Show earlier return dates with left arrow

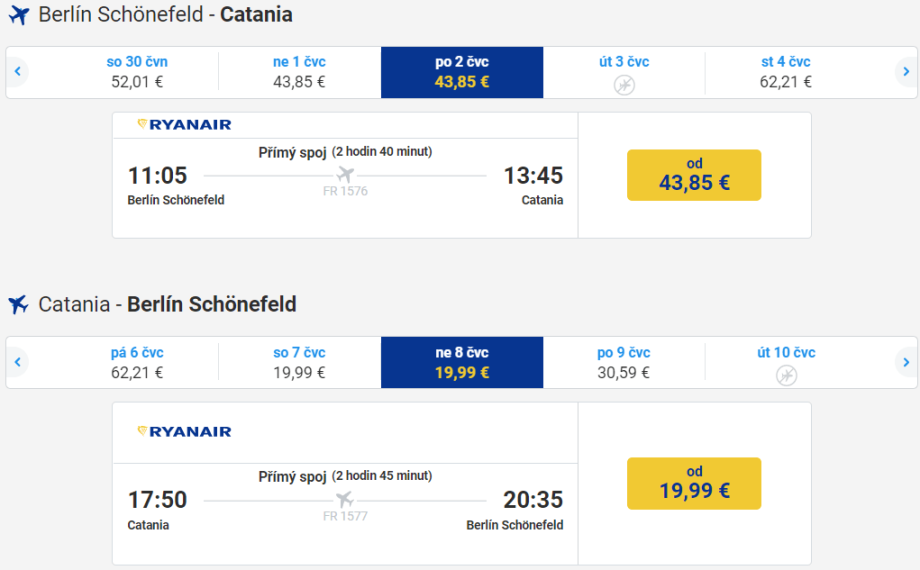pos(18,362)
